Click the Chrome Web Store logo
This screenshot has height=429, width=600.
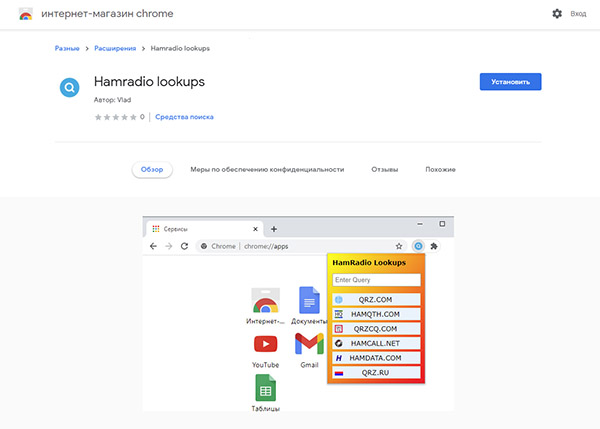(x=26, y=14)
